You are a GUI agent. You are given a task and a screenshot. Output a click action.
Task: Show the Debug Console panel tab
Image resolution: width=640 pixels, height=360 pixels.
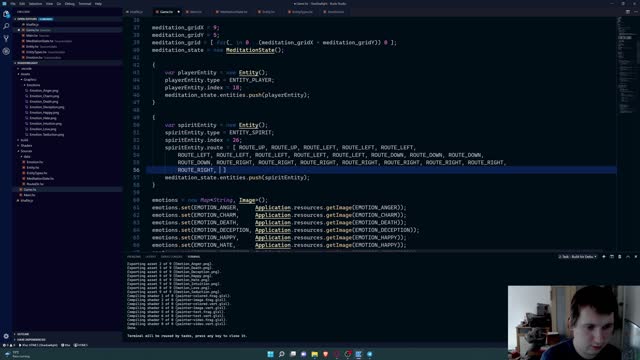click(x=171, y=257)
